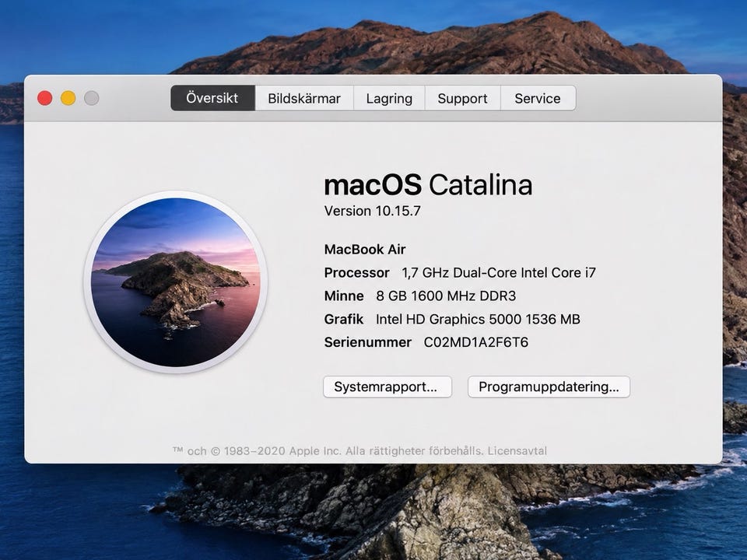This screenshot has width=747, height=560.
Task: Open the Service tab
Action: 538,98
